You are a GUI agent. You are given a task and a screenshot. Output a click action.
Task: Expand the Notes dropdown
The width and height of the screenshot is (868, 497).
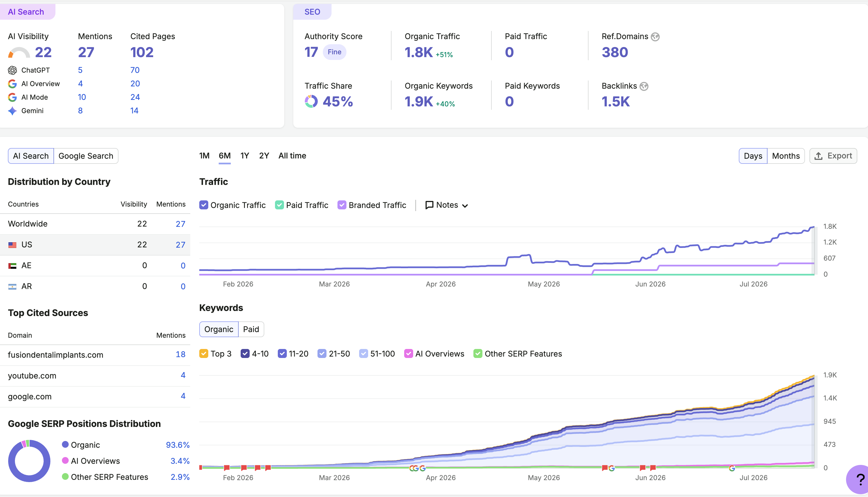coord(447,205)
